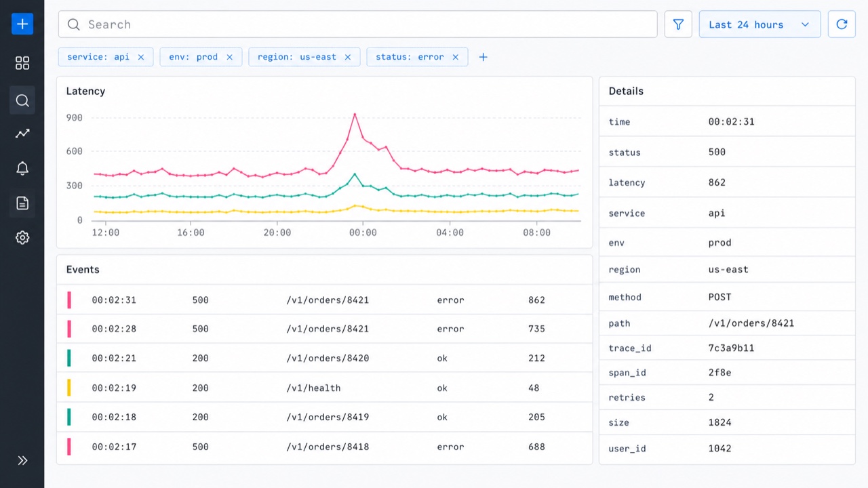This screenshot has width=868, height=488.
Task: Remove the region: us-east filter
Action: click(x=348, y=57)
